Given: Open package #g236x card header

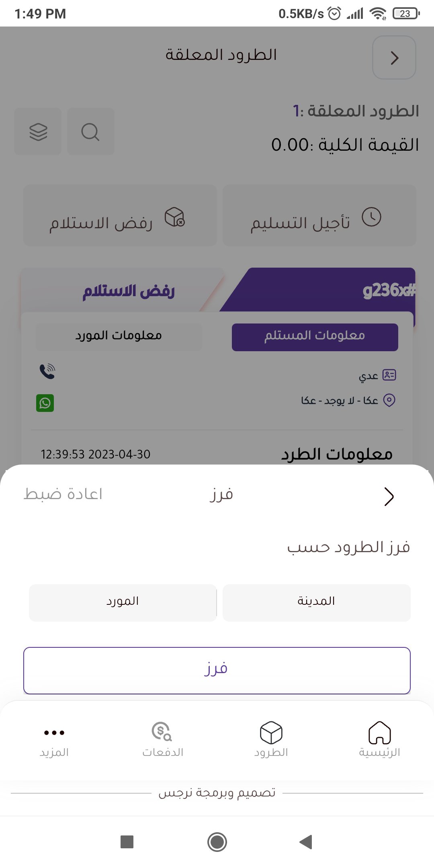Looking at the screenshot, I should pos(317,290).
